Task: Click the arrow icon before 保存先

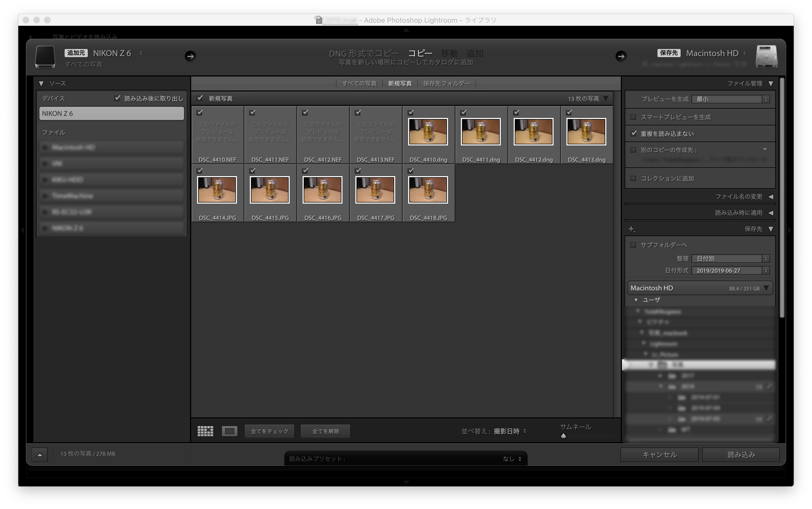Action: [621, 56]
